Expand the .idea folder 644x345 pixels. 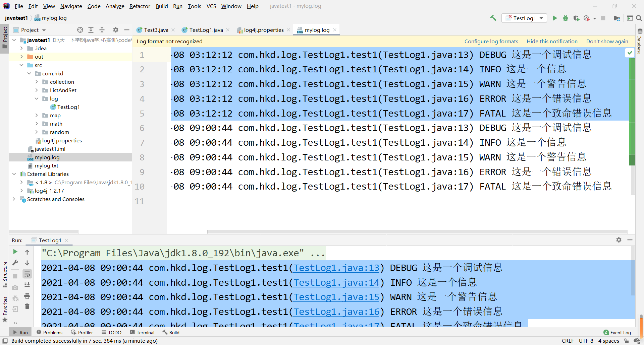pyautogui.click(x=21, y=49)
